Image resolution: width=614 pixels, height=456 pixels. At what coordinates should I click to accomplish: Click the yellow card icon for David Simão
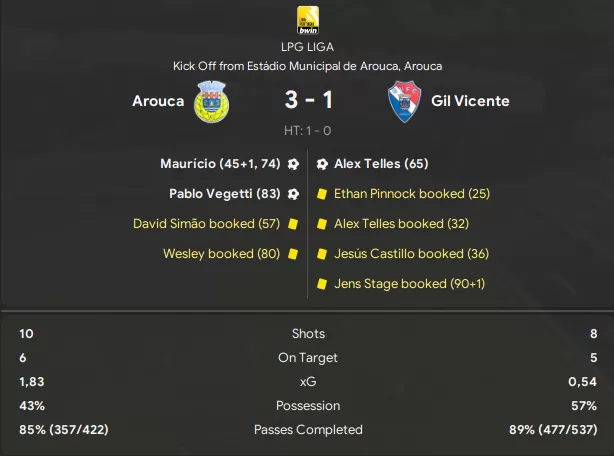pos(293,224)
